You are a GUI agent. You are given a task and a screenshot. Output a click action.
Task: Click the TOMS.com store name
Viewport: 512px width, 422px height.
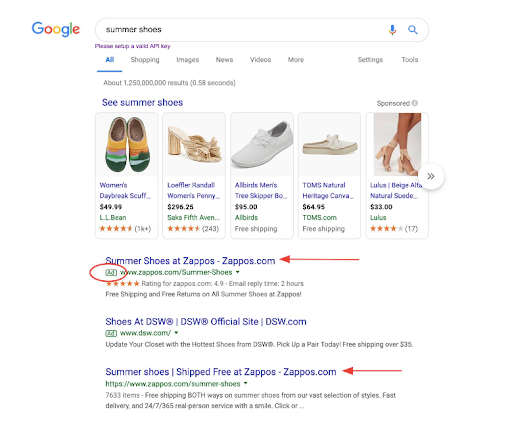pyautogui.click(x=319, y=218)
